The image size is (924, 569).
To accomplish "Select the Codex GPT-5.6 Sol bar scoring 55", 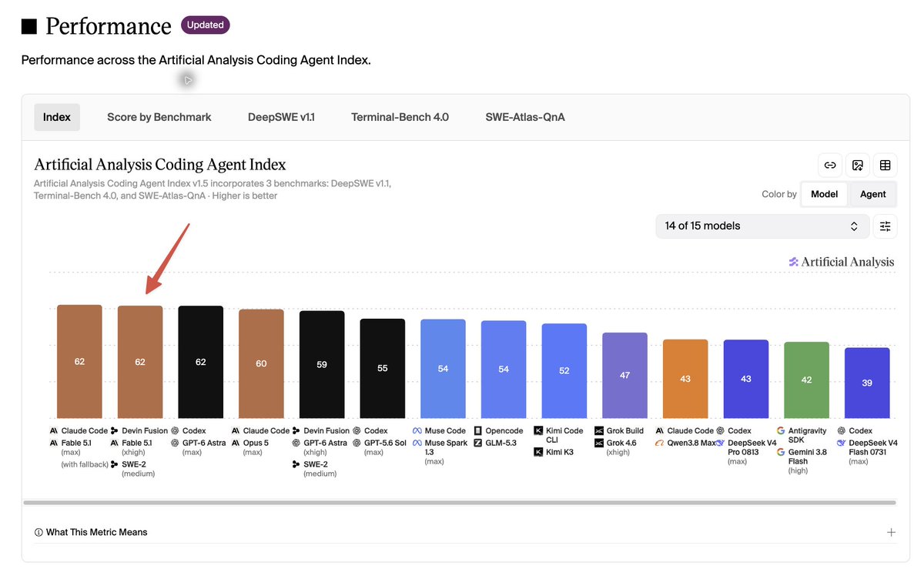I will 383,369.
